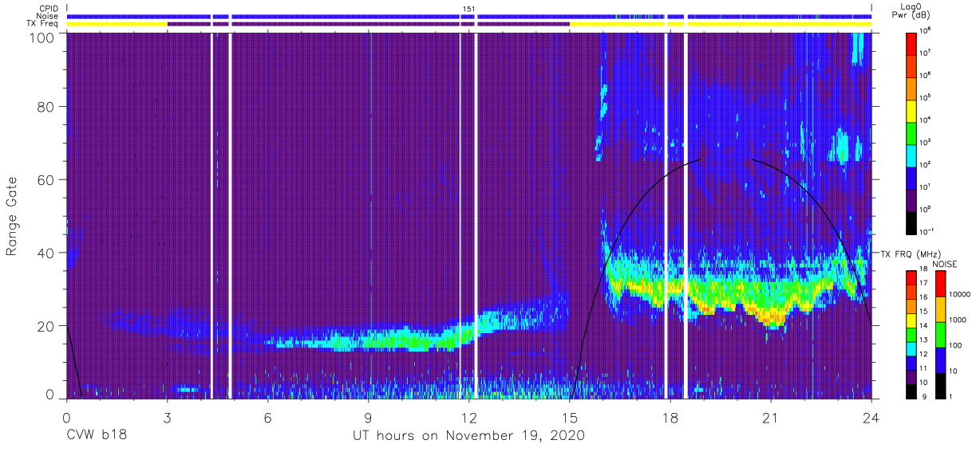Click the x-axis tick label '15'
The image size is (980, 452).
tap(570, 418)
